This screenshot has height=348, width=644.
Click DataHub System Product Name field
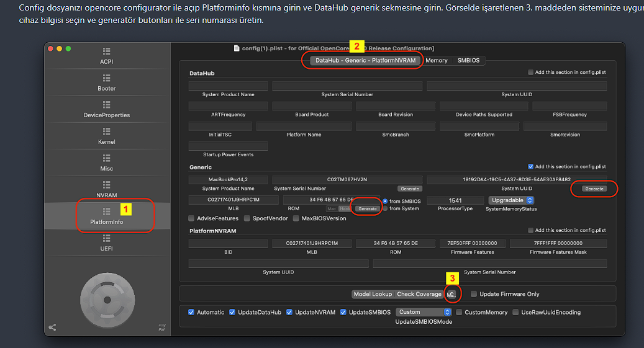[x=229, y=86]
